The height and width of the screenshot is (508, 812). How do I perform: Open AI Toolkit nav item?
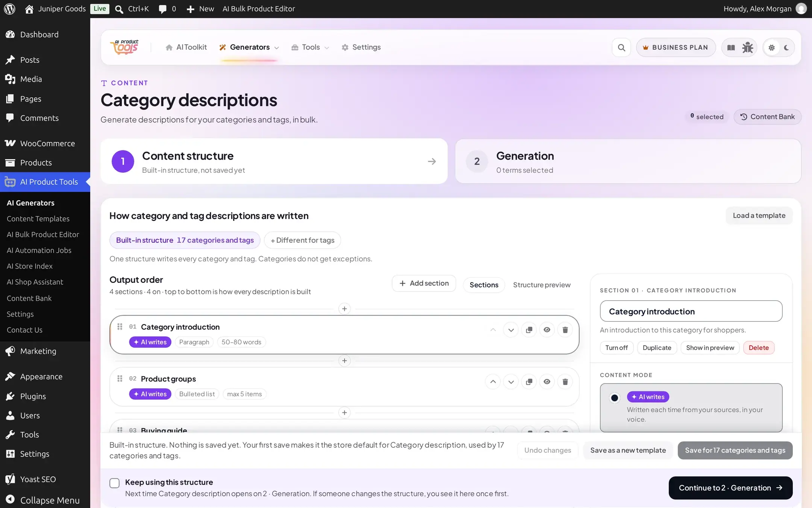click(186, 47)
